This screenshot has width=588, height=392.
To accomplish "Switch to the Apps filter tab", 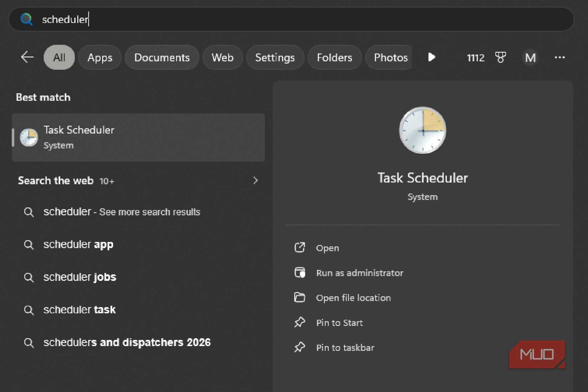I will pyautogui.click(x=100, y=57).
